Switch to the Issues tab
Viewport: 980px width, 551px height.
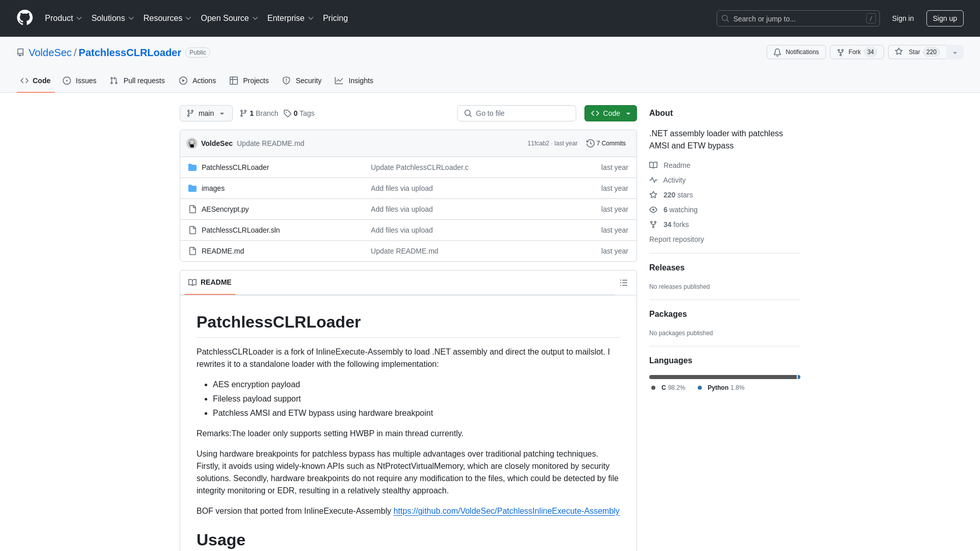click(80, 81)
